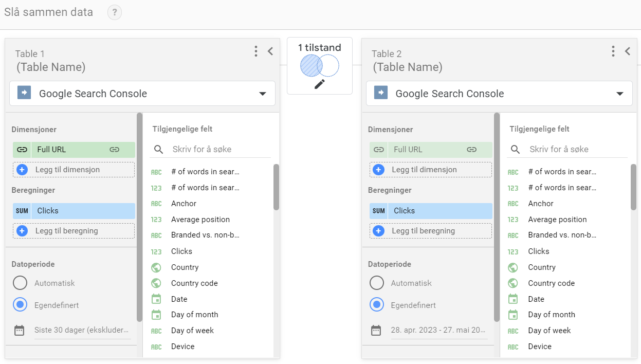
Task: Open Table 1 Google Search Console data source dropdown
Action: point(142,94)
